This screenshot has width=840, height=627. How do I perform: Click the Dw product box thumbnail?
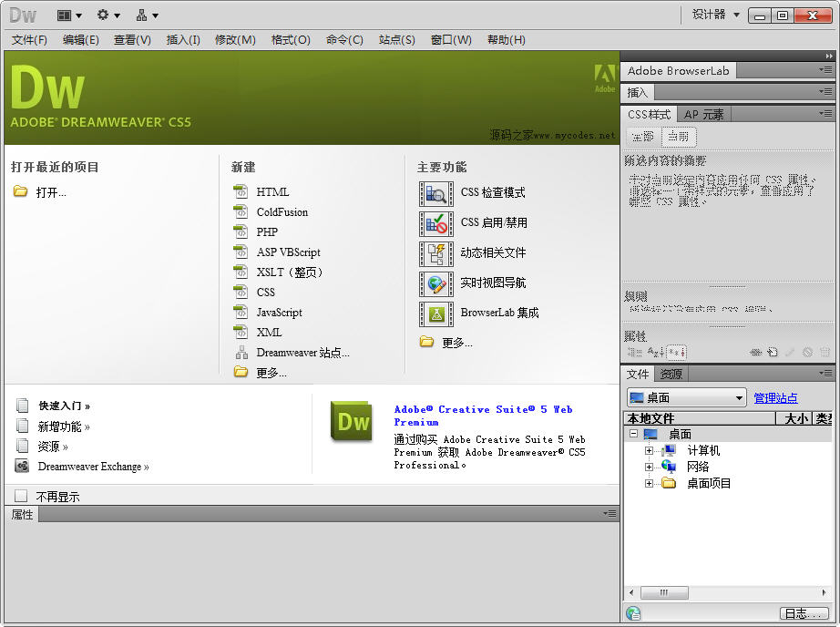(352, 421)
